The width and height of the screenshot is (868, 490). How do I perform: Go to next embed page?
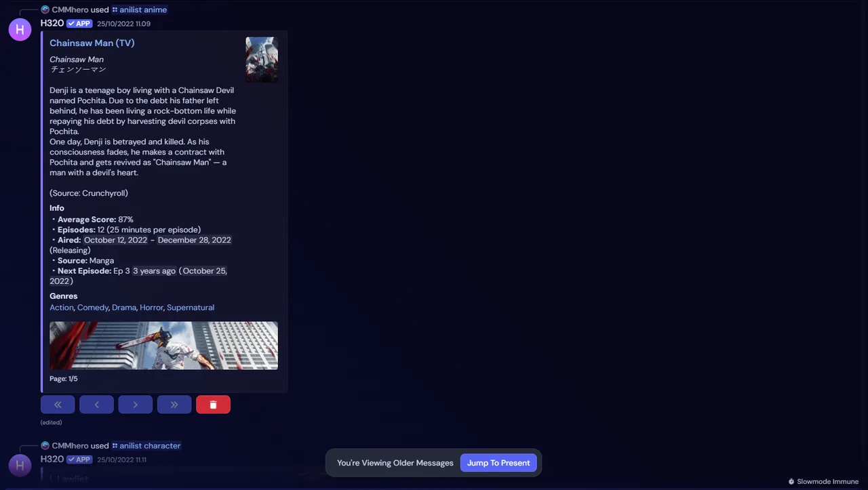tap(135, 405)
